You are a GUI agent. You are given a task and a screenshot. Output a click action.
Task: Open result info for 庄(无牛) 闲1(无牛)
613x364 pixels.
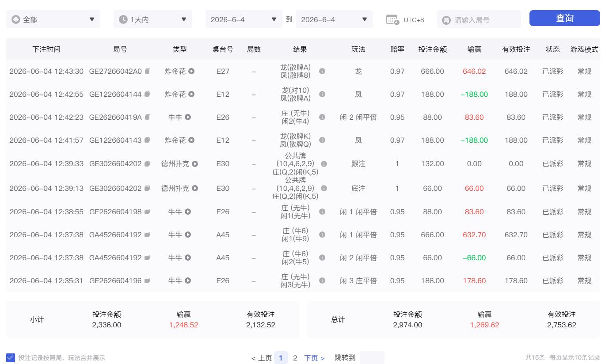tap(322, 212)
